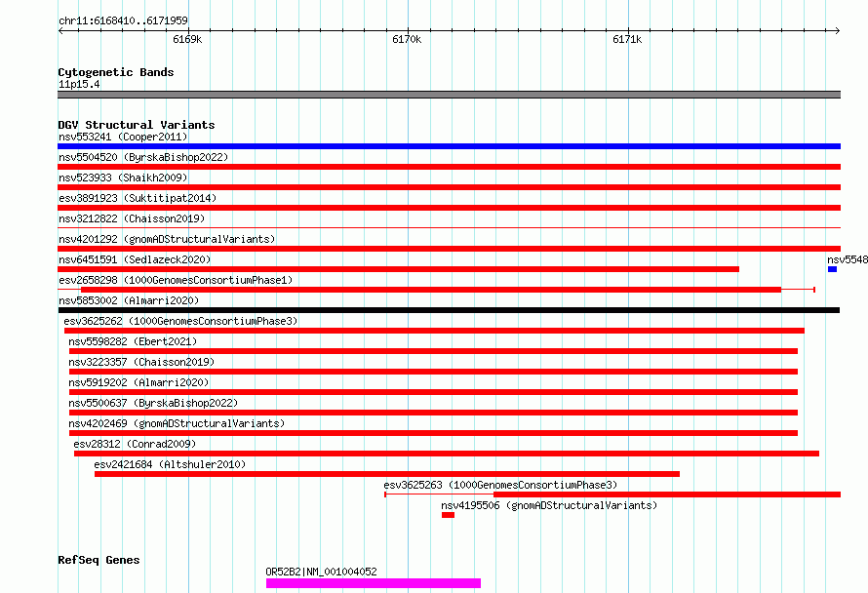Click the 6171k ruler mark
Viewport: 868px width, 593px height.
pos(627,39)
